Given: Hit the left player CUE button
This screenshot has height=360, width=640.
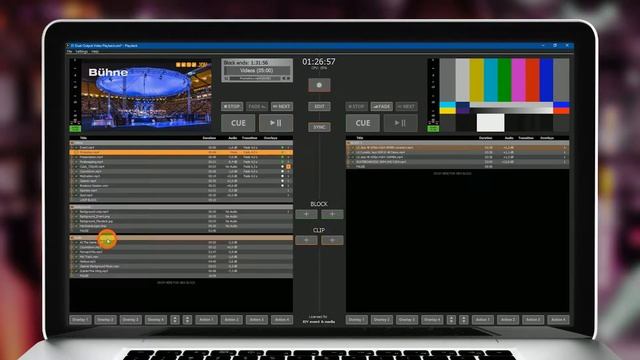Looking at the screenshot, I should (x=238, y=123).
